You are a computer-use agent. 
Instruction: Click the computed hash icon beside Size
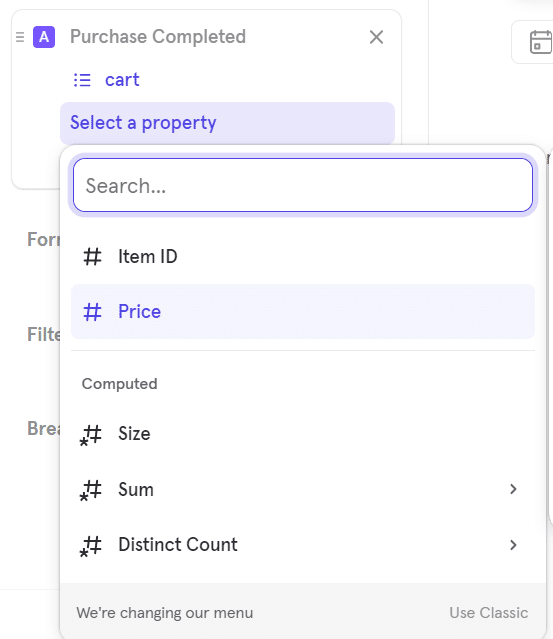pos(91,435)
